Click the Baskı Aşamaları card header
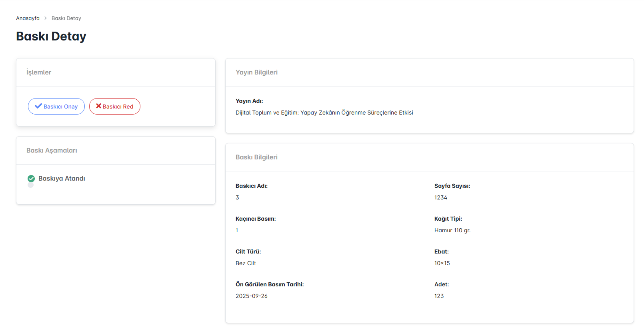Viewport: 644px width, 326px height. pos(52,150)
